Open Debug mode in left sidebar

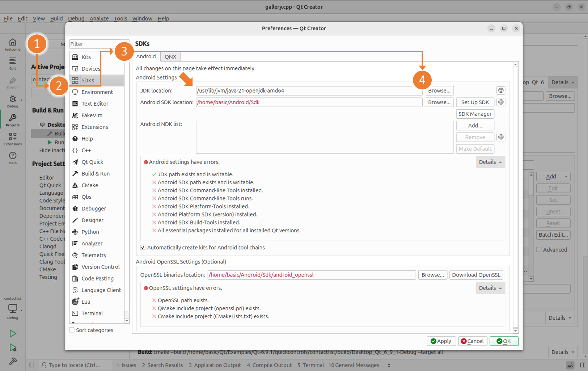13,101
